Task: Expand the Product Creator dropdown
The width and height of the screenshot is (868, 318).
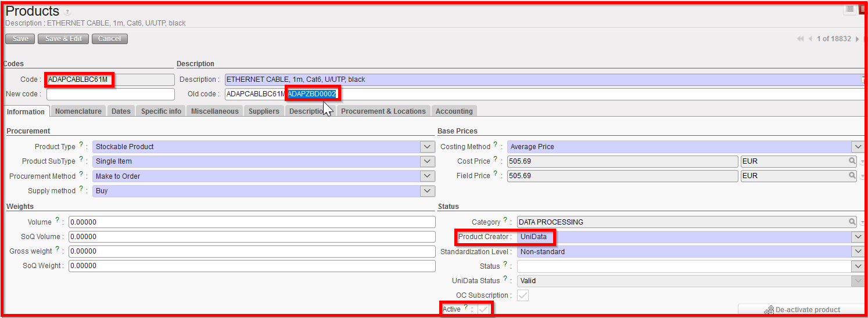Action: 858,237
